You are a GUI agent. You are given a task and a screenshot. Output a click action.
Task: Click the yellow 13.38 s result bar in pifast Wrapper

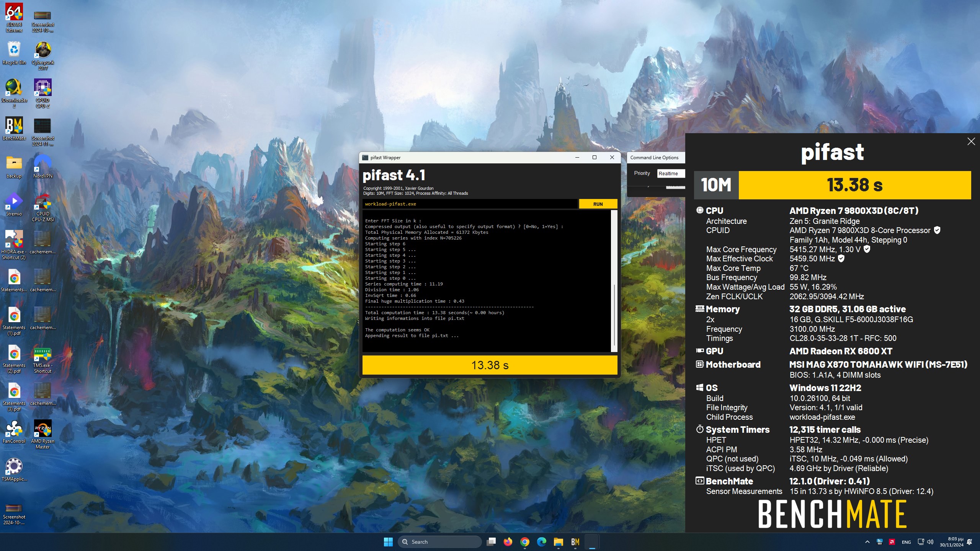pos(490,365)
